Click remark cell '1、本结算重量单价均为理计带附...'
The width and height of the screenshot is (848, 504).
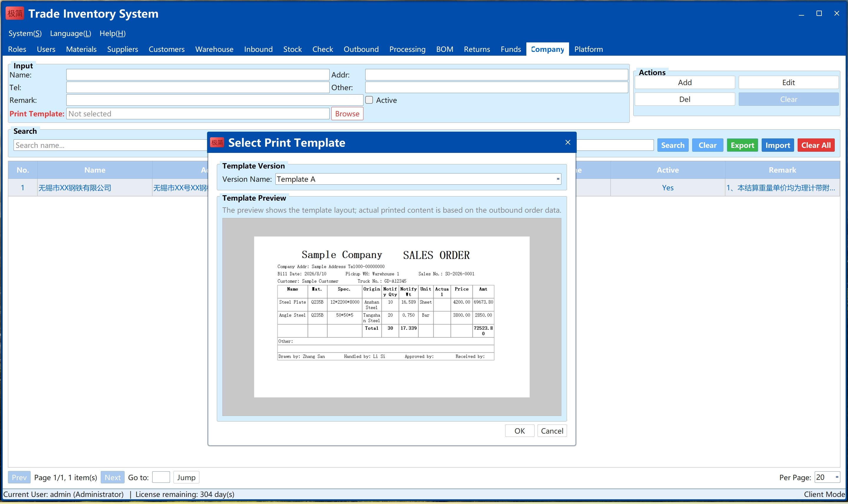pyautogui.click(x=782, y=187)
